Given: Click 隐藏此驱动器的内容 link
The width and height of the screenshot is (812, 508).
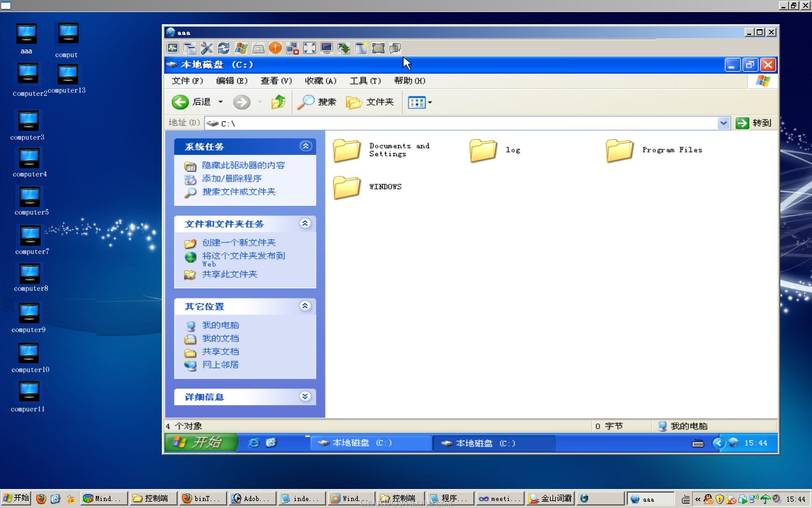Looking at the screenshot, I should pos(244,165).
